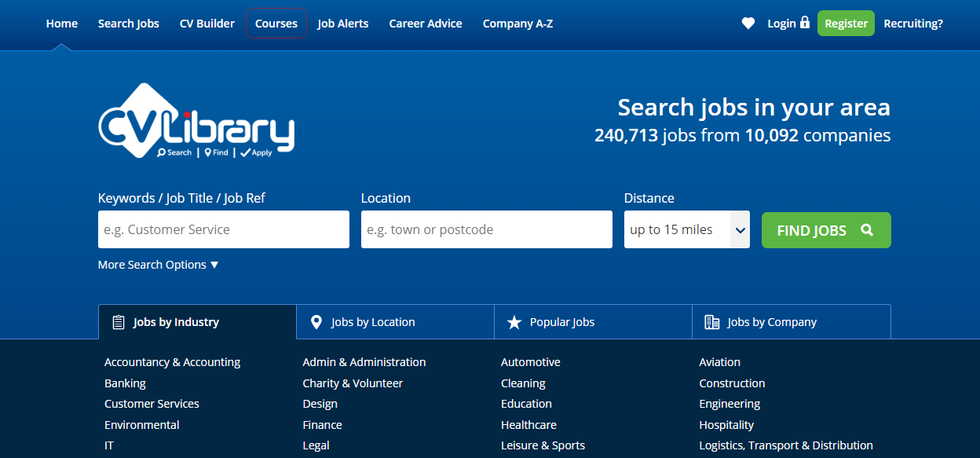This screenshot has height=458, width=980.
Task: Focus the Keywords / Job Title input field
Action: click(224, 229)
